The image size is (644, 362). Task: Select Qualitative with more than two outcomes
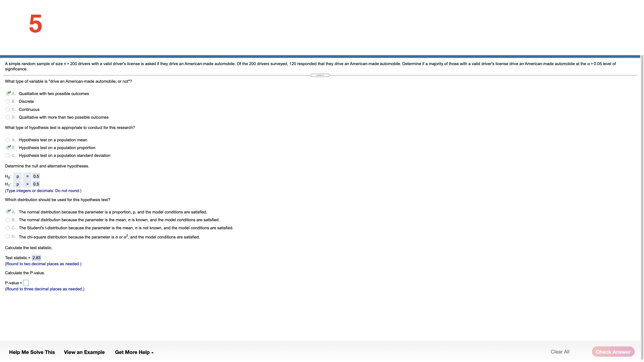8,117
